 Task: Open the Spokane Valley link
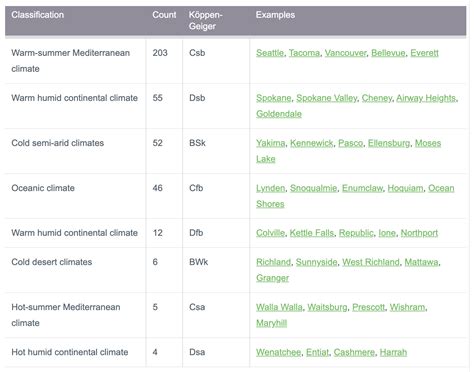point(327,98)
